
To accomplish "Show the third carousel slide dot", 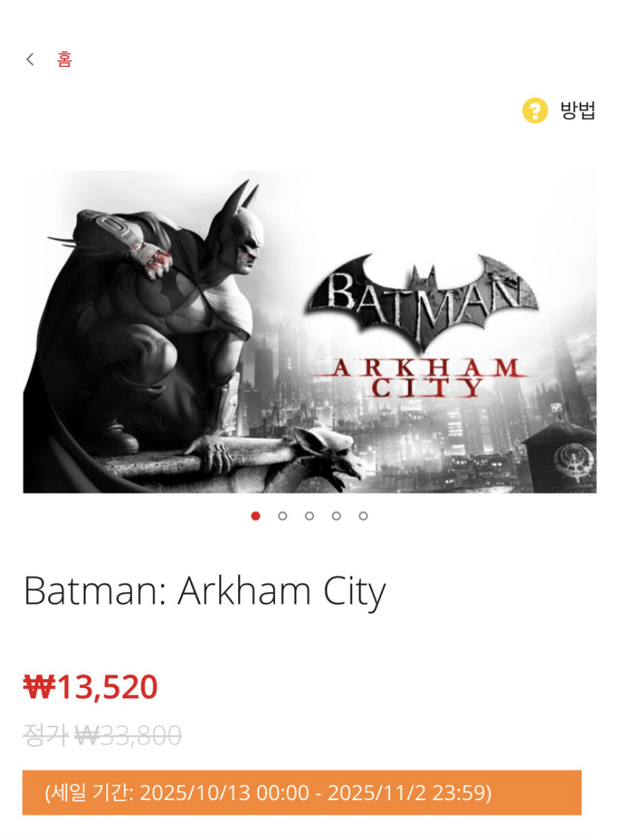I will click(x=309, y=516).
